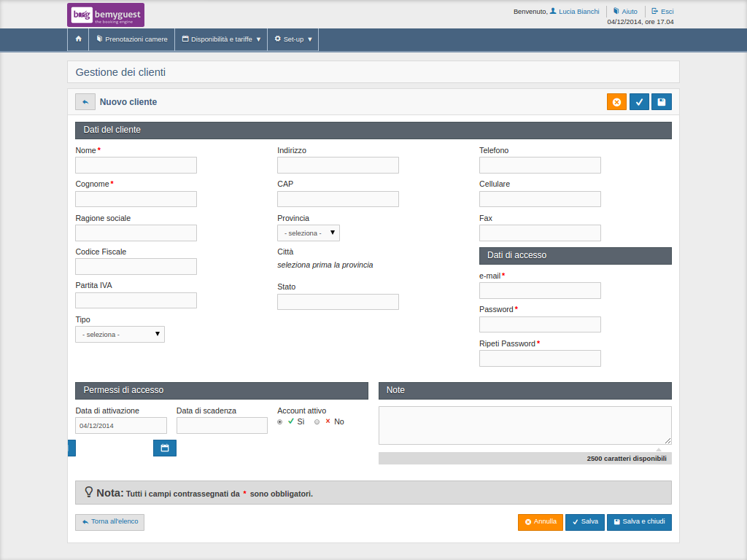Focus the e-mail input field
747x560 pixels.
click(x=540, y=290)
